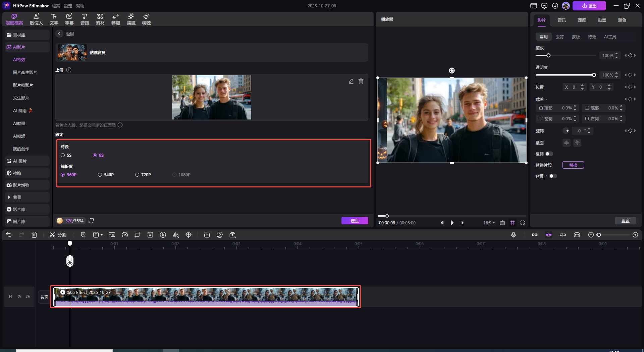Click the timeline delete trash icon
Image resolution: width=644 pixels, height=352 pixels.
(34, 235)
